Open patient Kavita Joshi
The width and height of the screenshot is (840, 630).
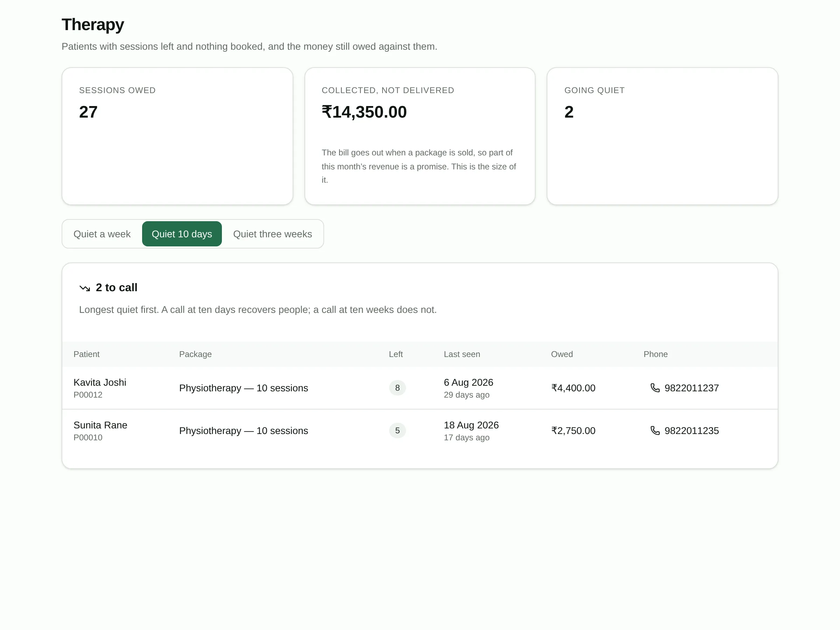100,383
